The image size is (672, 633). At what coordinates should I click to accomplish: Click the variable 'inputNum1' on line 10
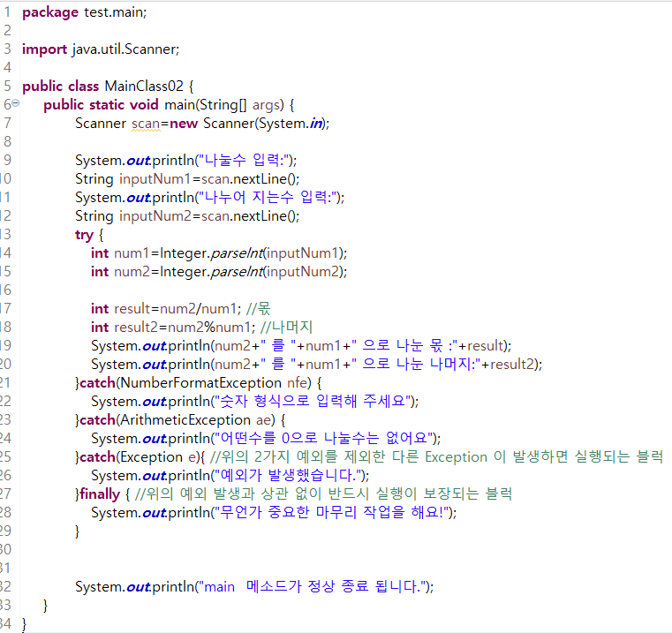click(155, 179)
